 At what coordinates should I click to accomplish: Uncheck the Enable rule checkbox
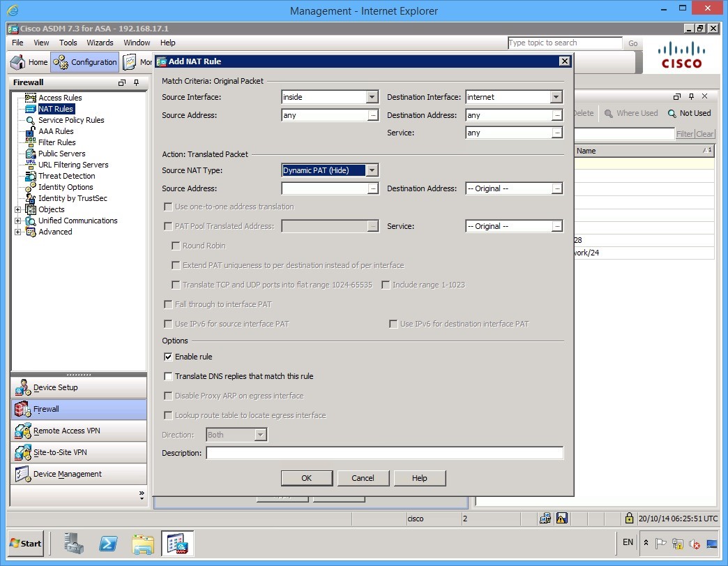(x=167, y=357)
